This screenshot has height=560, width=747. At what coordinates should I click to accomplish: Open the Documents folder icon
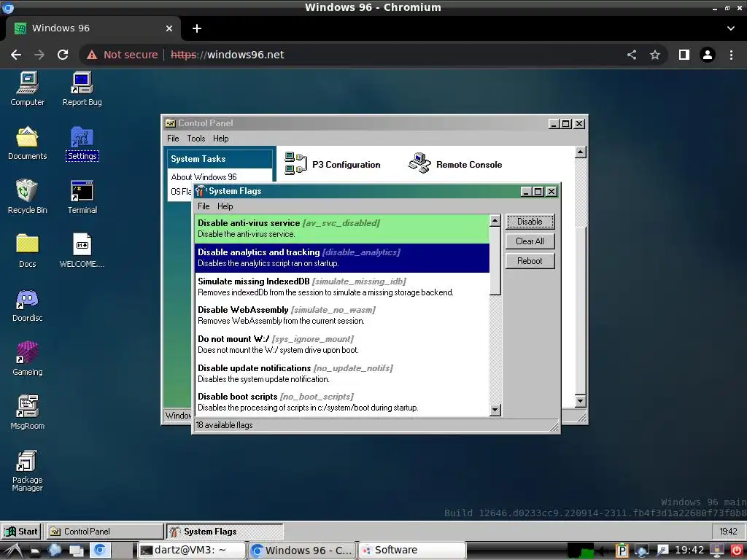pyautogui.click(x=27, y=143)
